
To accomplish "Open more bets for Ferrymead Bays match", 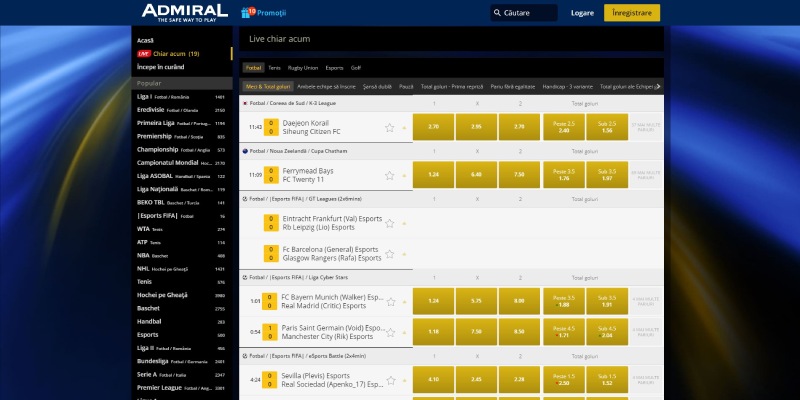I will [x=645, y=175].
